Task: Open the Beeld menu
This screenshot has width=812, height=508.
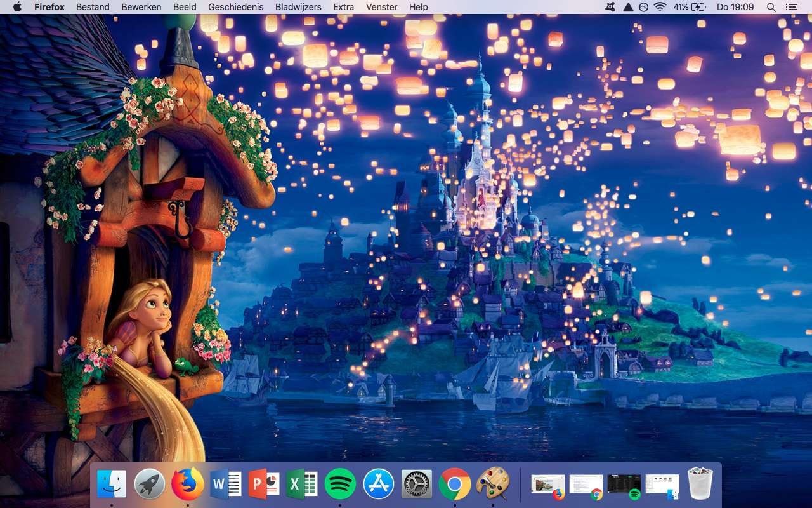Action: 185,7
